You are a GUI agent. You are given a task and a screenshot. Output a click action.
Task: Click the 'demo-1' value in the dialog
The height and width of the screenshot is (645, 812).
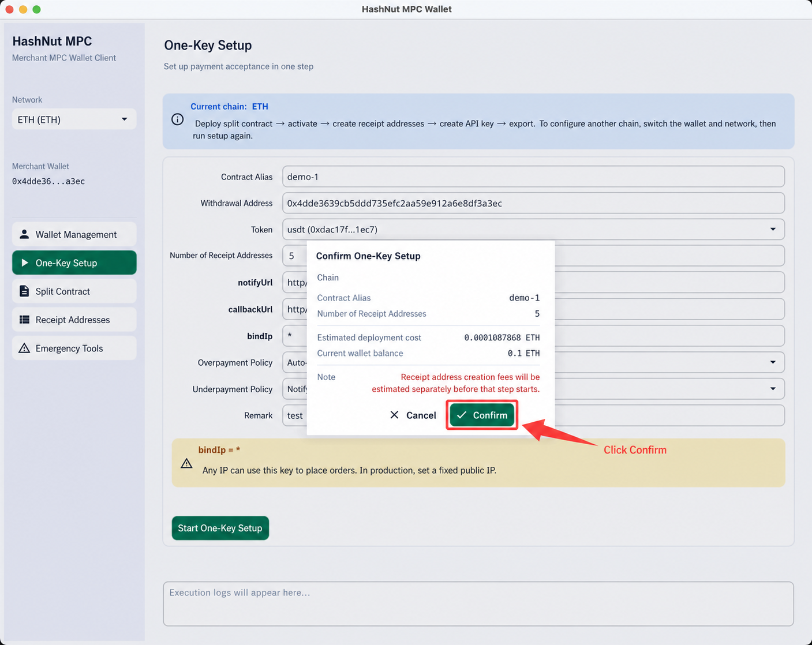click(x=525, y=298)
